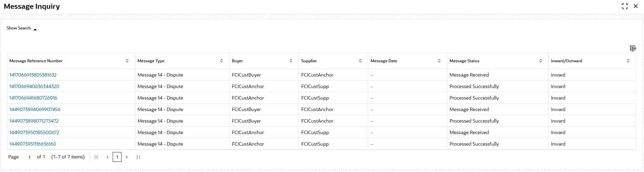The height and width of the screenshot is (172, 644).
Task: Sort the Buyer column
Action: point(291,61)
